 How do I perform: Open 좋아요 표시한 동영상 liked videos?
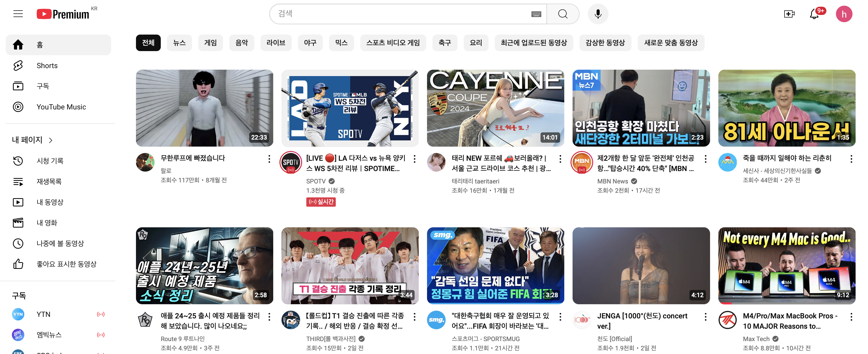coord(66,264)
